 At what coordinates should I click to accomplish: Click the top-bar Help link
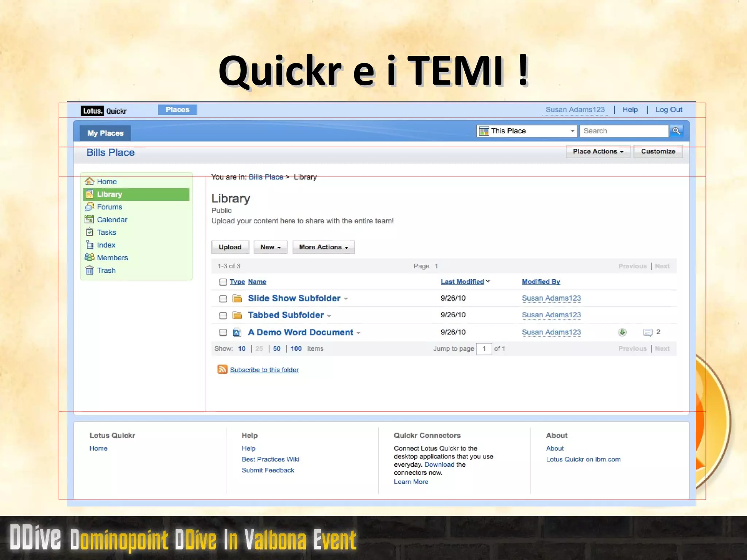point(630,110)
